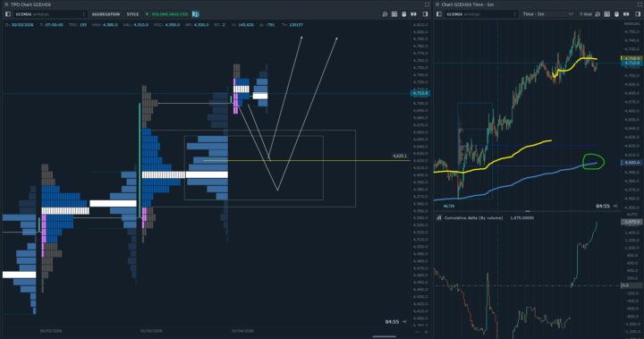The width and height of the screenshot is (644, 339).
Task: Jump to latest bar arrow on TPO Chart
Action: [404, 322]
